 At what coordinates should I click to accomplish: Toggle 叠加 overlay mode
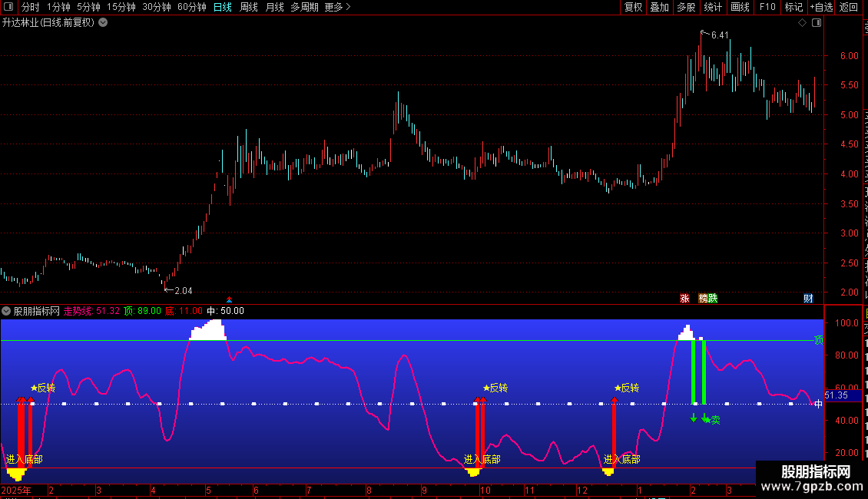(659, 7)
